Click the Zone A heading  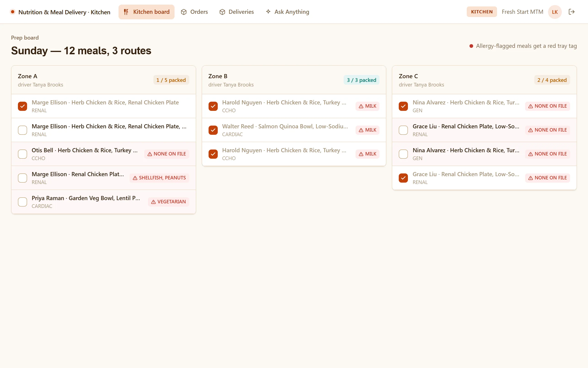(x=28, y=76)
